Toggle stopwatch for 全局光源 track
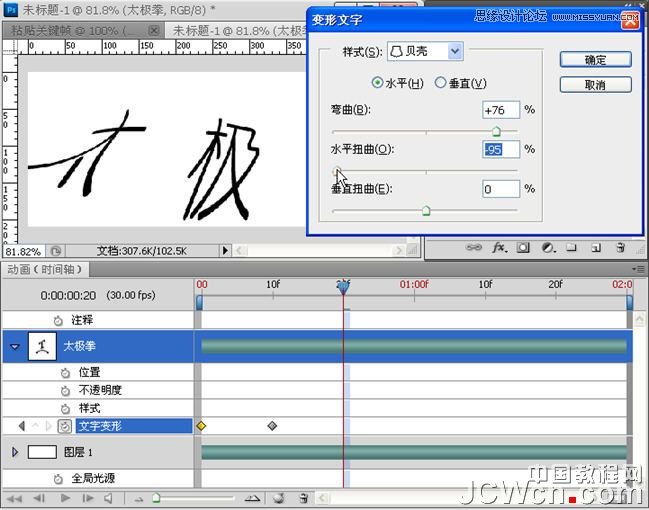The width and height of the screenshot is (649, 510). click(x=58, y=479)
